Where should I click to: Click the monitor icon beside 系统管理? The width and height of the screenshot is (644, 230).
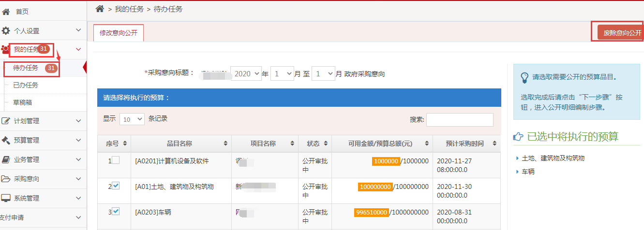pyautogui.click(x=6, y=198)
